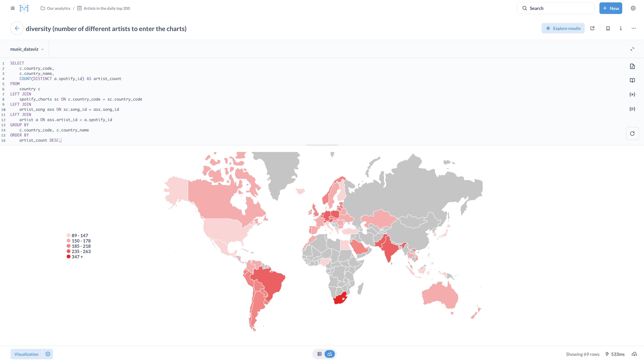Switch to chart visualization view toggle
Screen dimensions: 644x362
coord(330,354)
